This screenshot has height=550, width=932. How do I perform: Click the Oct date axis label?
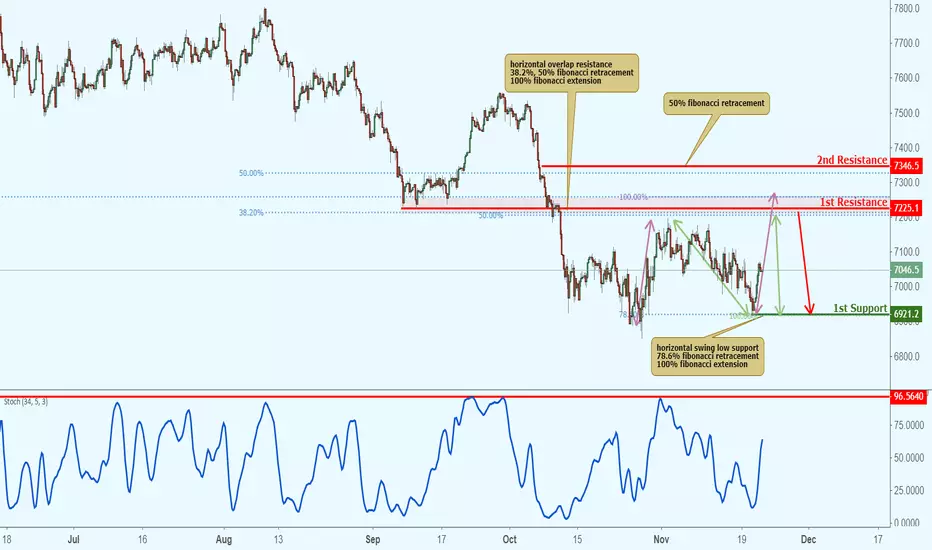(509, 540)
